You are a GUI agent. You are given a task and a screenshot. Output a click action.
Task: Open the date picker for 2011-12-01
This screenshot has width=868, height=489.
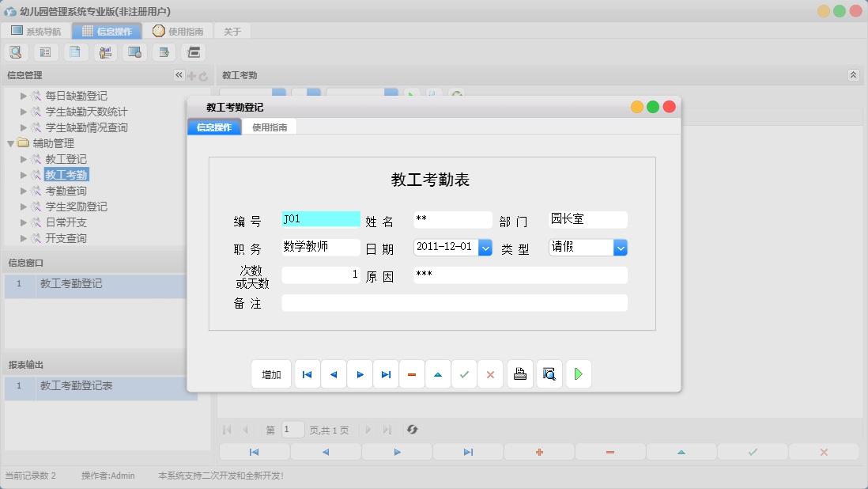pyautogui.click(x=485, y=248)
